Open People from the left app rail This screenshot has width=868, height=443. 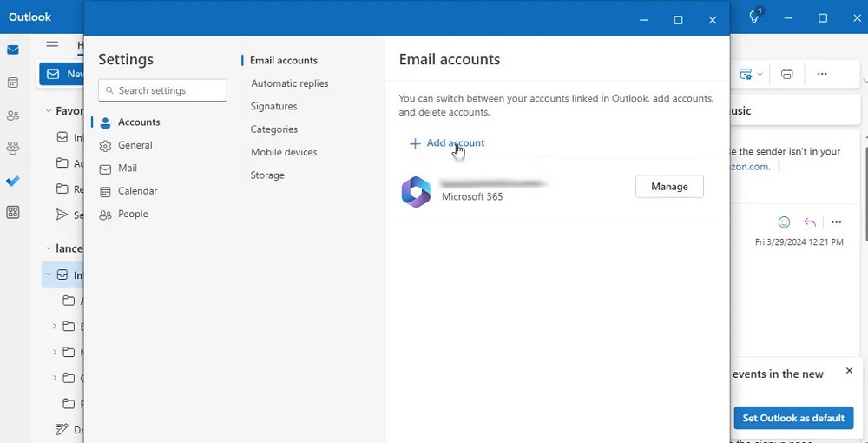[13, 116]
